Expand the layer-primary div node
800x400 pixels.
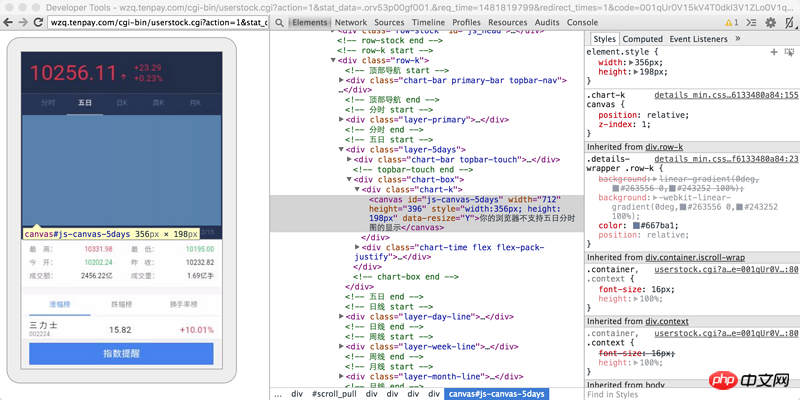[341, 119]
